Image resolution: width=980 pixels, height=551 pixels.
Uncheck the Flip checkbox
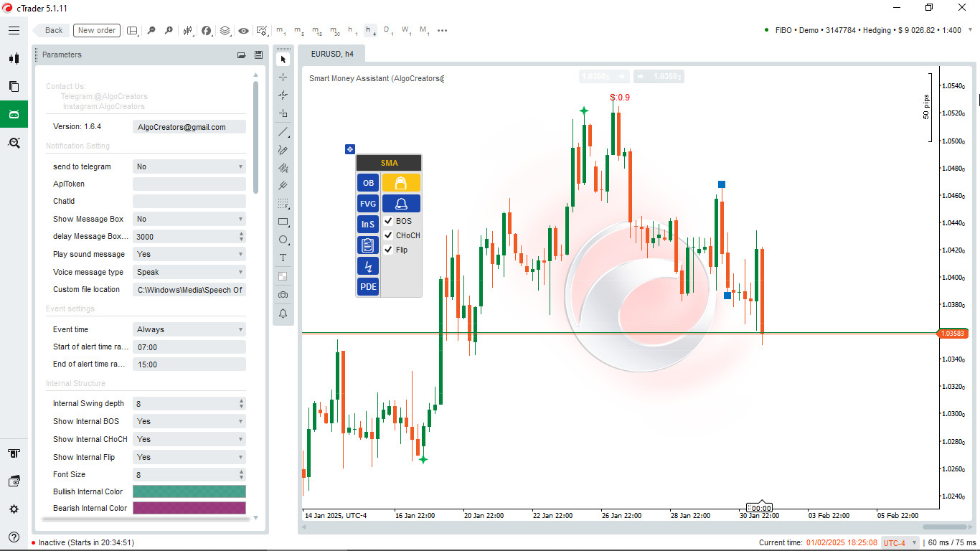click(x=388, y=250)
